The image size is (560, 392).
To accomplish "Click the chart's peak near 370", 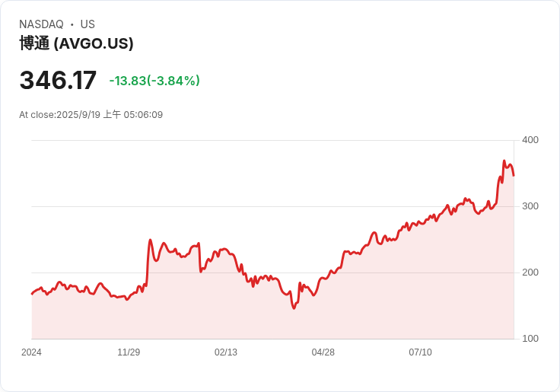I will click(x=504, y=161).
